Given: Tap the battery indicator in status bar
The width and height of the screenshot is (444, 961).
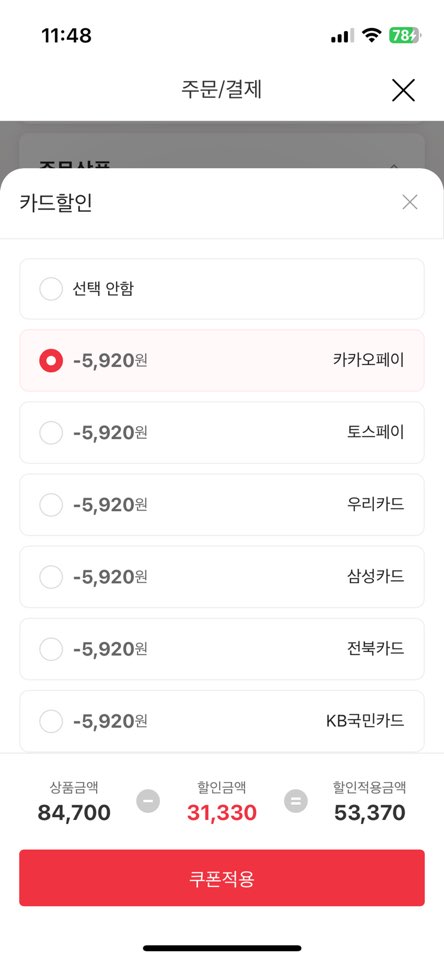Looking at the screenshot, I should (405, 36).
